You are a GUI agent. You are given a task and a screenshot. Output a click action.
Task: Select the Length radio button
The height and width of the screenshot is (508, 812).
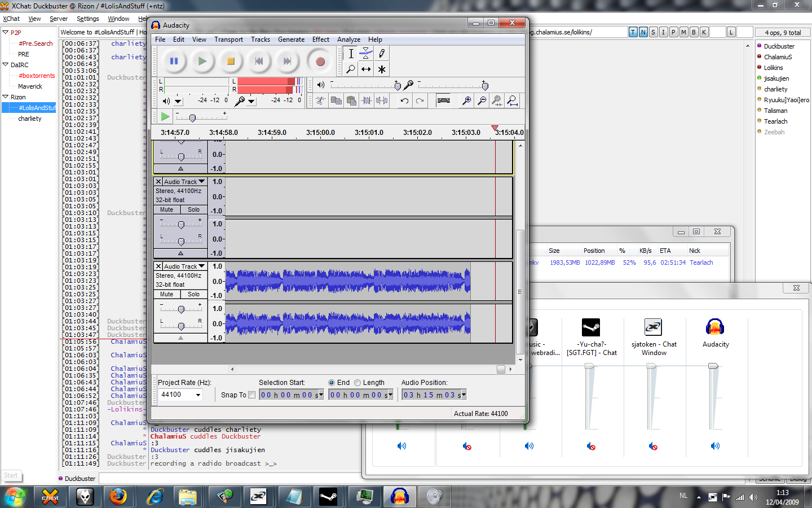[x=358, y=383]
